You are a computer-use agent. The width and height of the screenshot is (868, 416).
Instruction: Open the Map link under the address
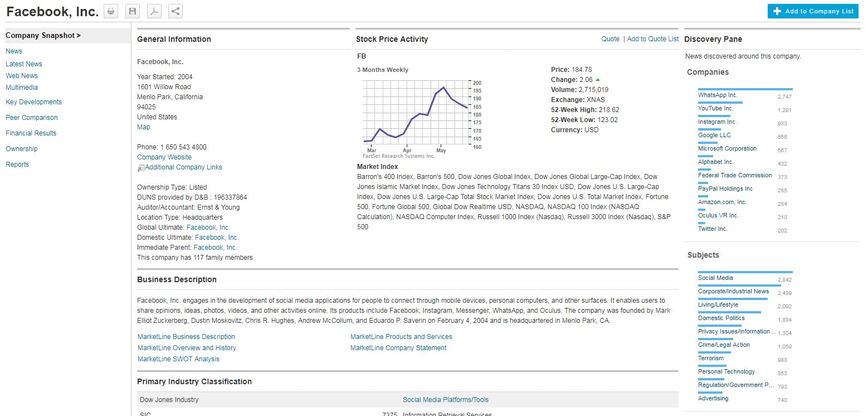143,127
